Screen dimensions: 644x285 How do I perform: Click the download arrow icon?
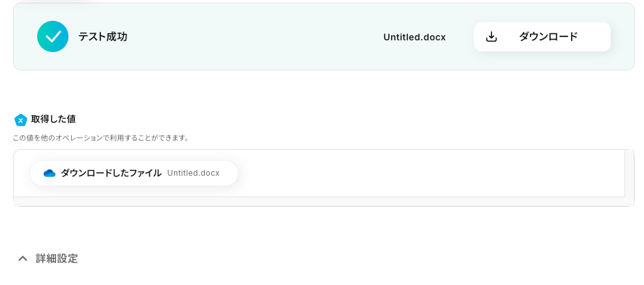click(x=491, y=37)
